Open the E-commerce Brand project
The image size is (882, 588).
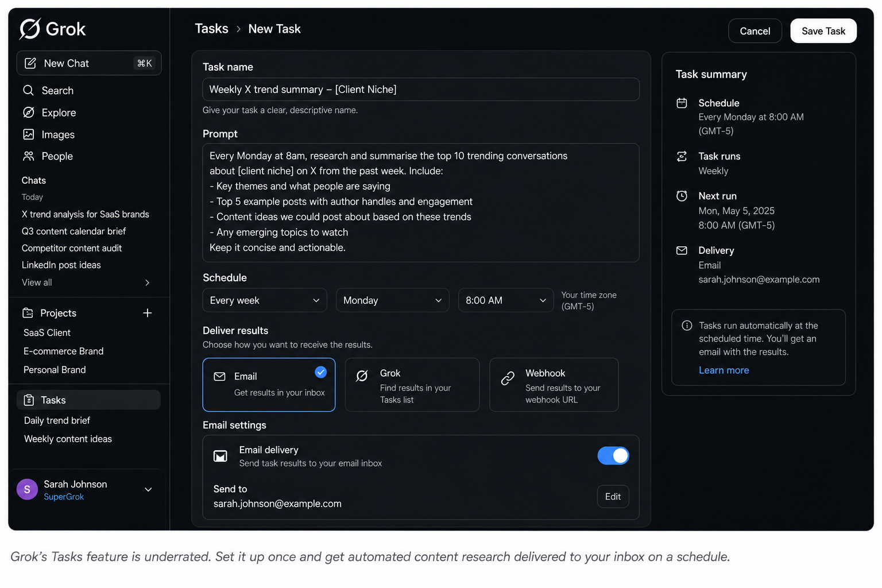(x=63, y=351)
